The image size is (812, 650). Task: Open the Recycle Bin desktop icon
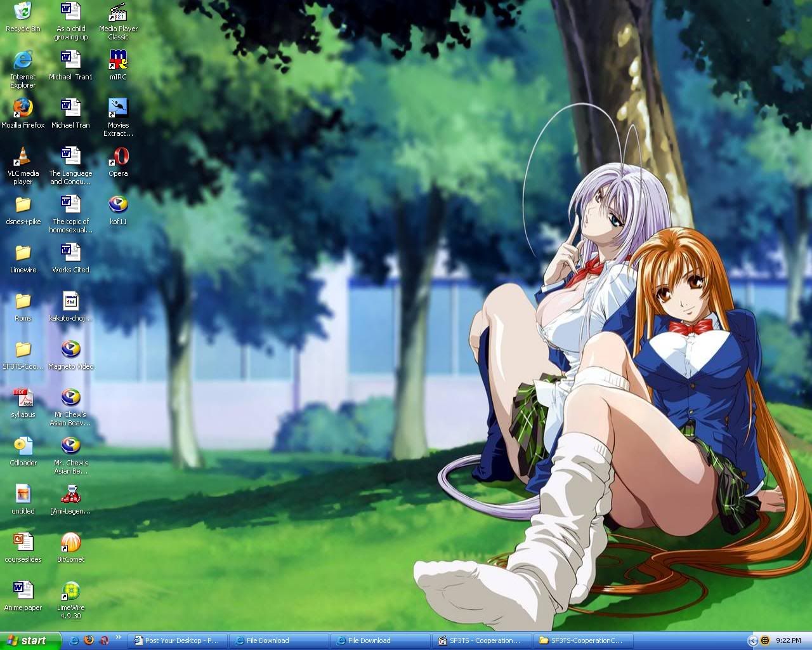[x=23, y=17]
